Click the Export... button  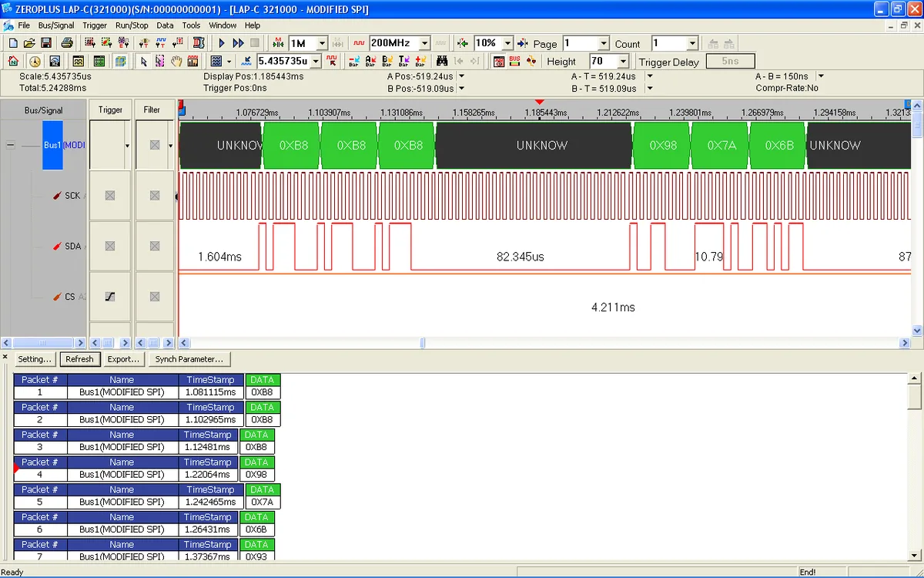pyautogui.click(x=123, y=359)
